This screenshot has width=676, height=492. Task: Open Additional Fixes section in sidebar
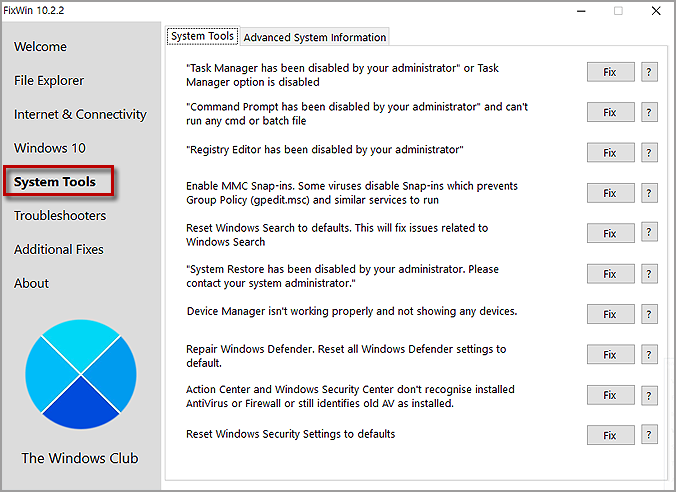(x=59, y=249)
